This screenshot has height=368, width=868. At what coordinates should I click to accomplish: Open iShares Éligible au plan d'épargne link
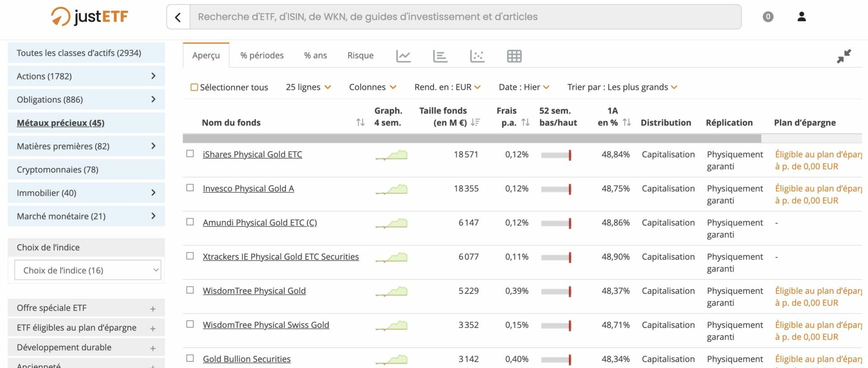point(818,160)
